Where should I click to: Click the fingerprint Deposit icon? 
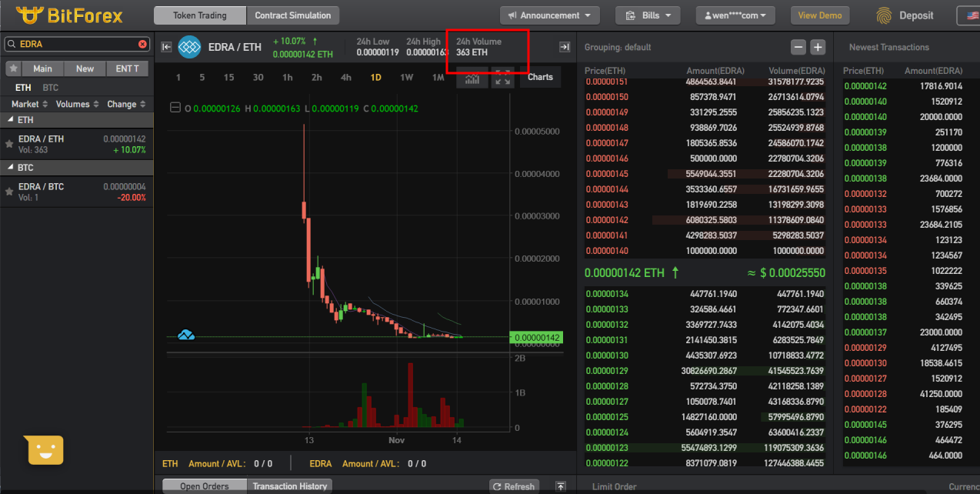click(x=884, y=15)
